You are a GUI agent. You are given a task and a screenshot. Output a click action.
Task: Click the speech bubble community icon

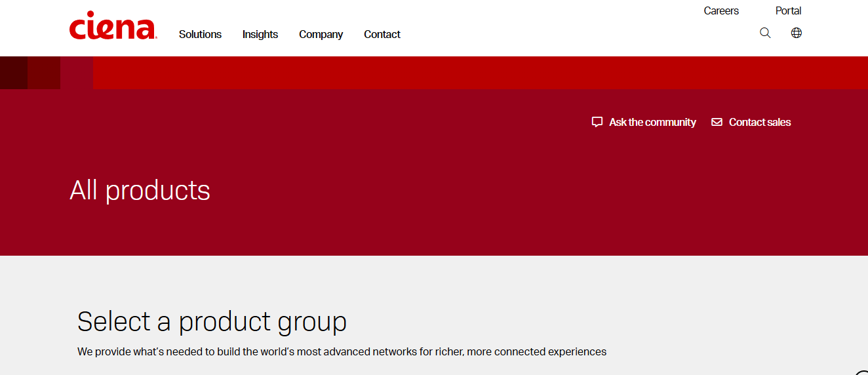coord(597,122)
